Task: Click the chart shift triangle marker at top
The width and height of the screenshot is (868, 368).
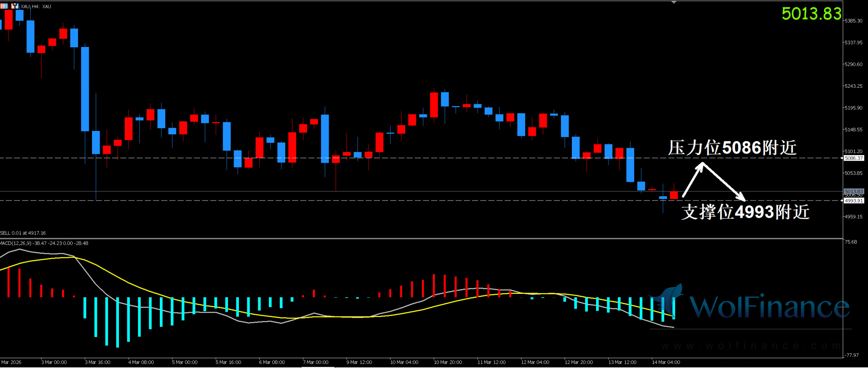Action: (674, 2)
